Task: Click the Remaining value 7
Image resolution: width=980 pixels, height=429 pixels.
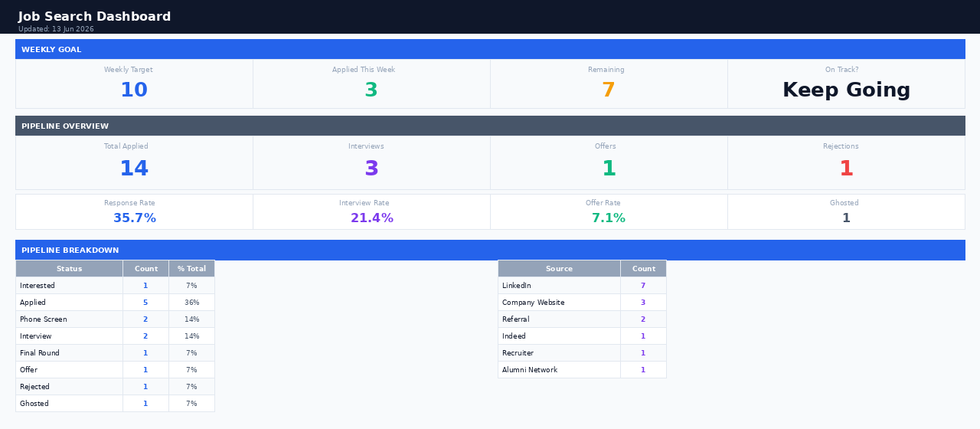Action: pyautogui.click(x=609, y=90)
